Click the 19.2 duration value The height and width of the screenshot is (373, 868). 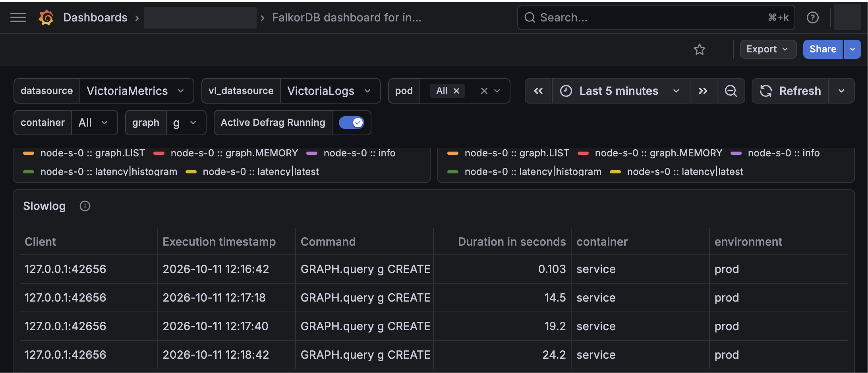pos(555,326)
